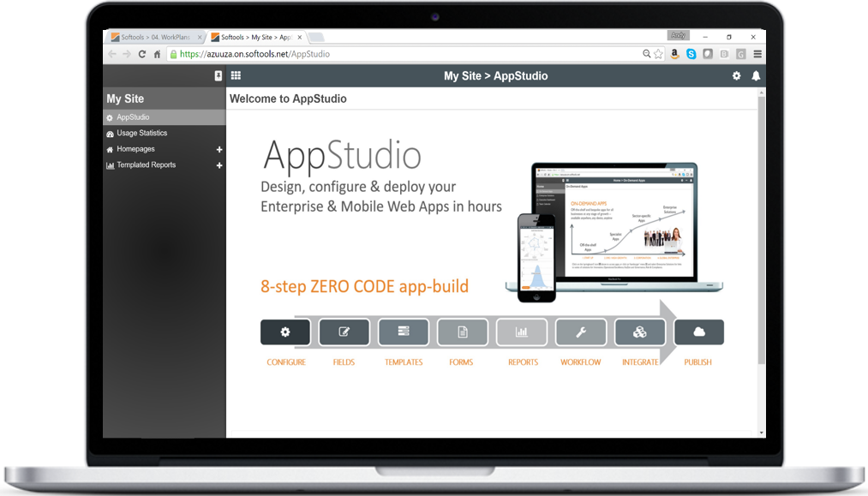The width and height of the screenshot is (868, 496).
Task: Close the 04. WorkPlans browser tab
Action: 200,37
